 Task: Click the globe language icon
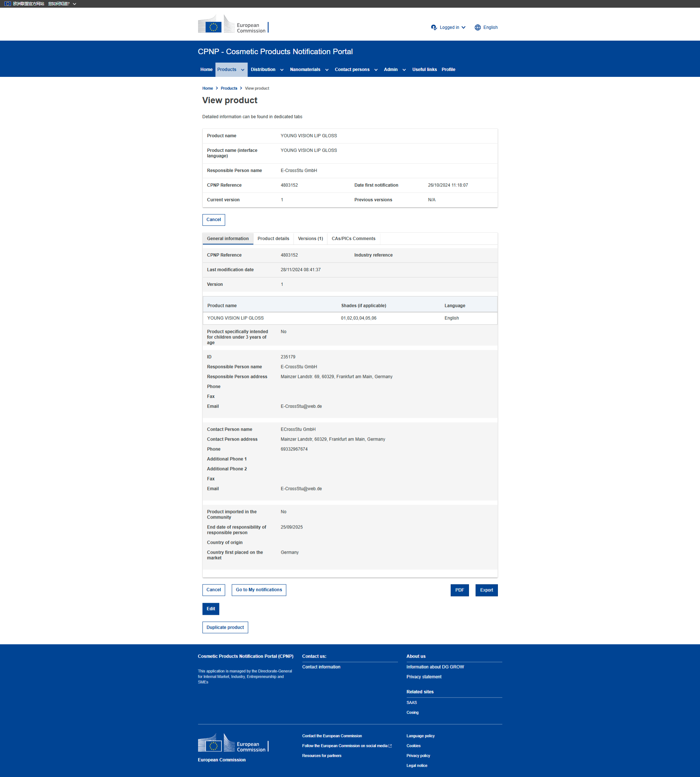(x=478, y=27)
